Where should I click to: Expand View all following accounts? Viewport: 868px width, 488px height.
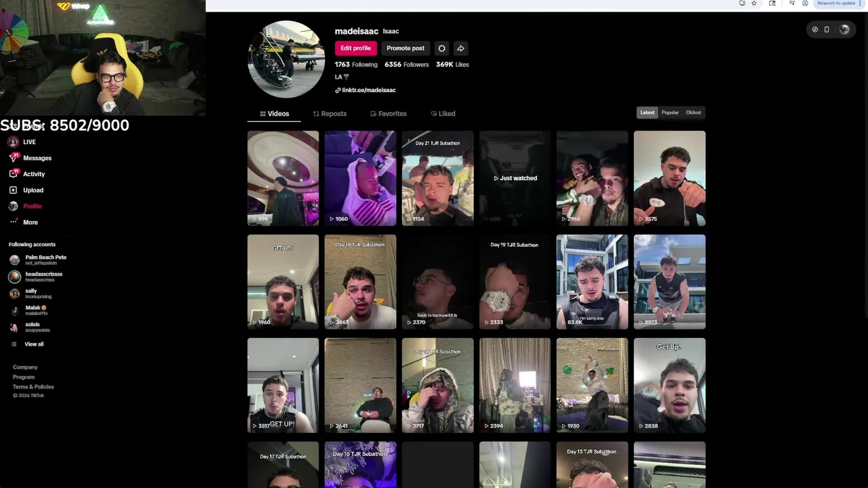point(27,344)
